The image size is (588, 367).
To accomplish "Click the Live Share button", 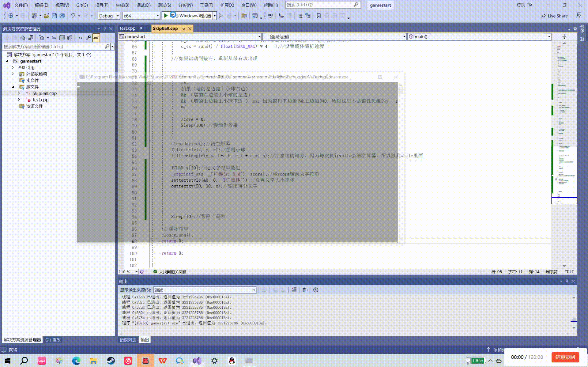I will (554, 16).
